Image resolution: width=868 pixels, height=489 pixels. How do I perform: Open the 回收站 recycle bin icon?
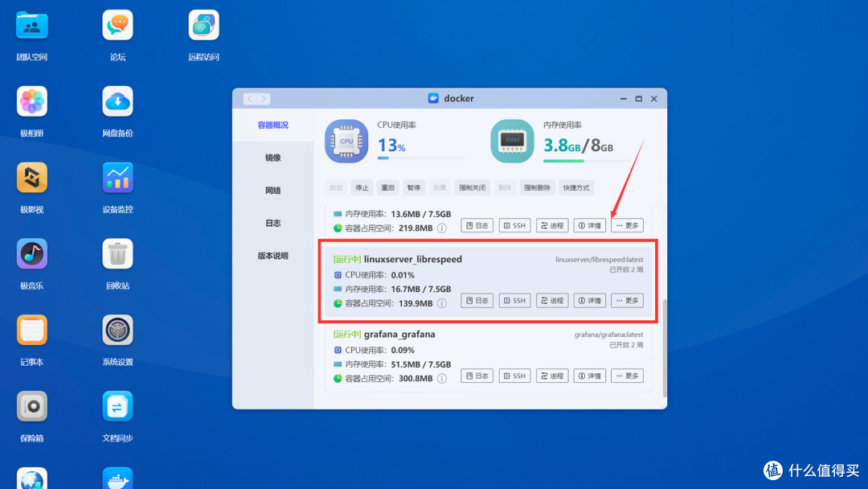(117, 254)
